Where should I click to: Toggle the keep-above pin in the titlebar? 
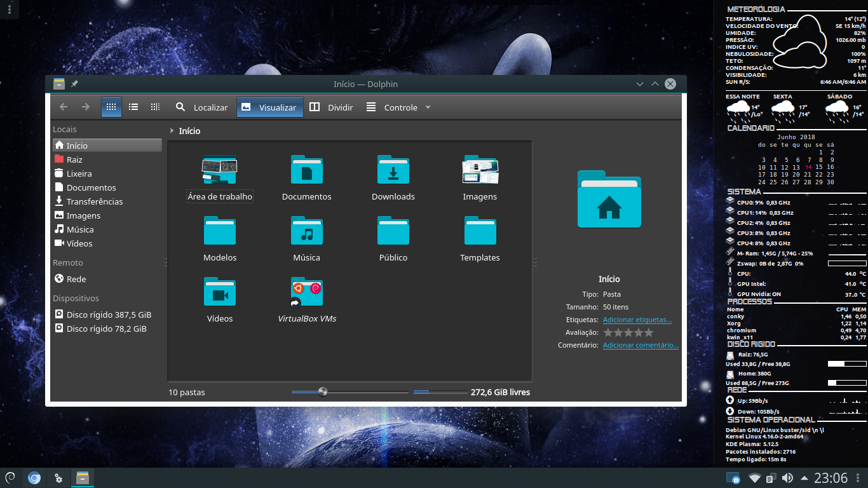(x=74, y=83)
